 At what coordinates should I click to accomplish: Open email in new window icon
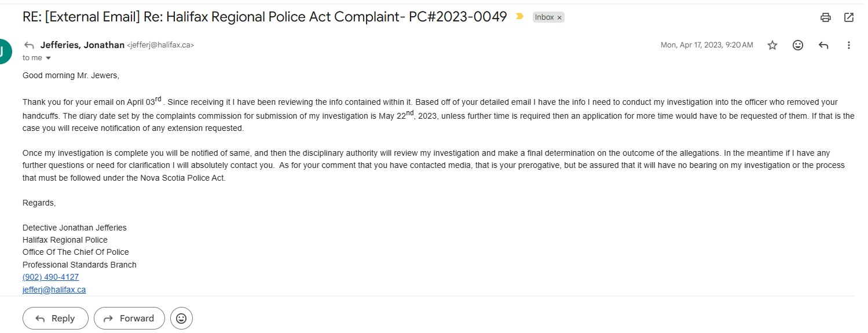(x=849, y=17)
